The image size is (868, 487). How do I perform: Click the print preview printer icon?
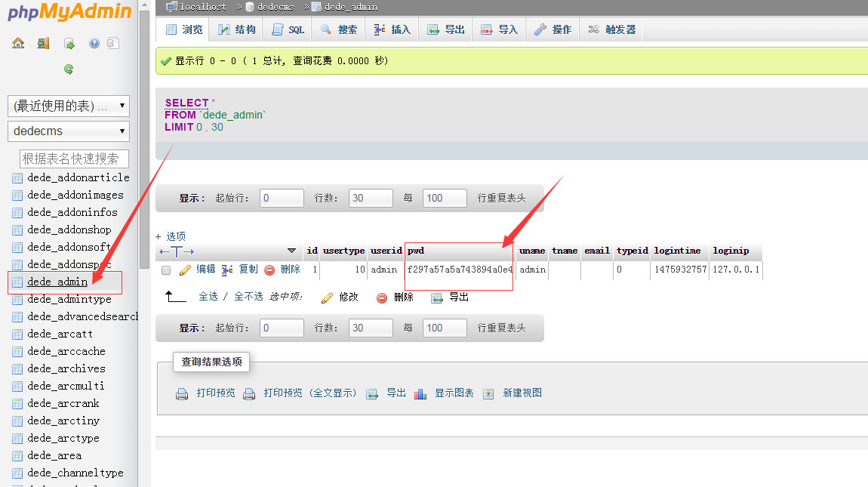182,393
